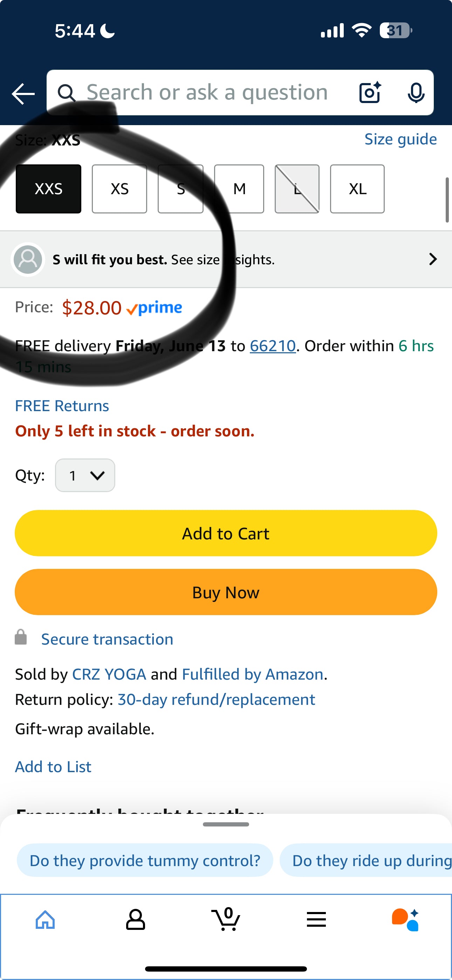The width and height of the screenshot is (452, 980).
Task: Select size XL option
Action: (357, 189)
